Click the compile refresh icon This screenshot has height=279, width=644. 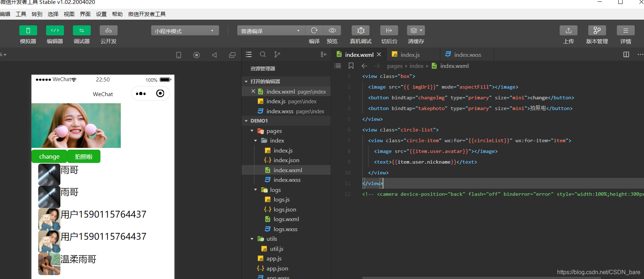click(314, 30)
